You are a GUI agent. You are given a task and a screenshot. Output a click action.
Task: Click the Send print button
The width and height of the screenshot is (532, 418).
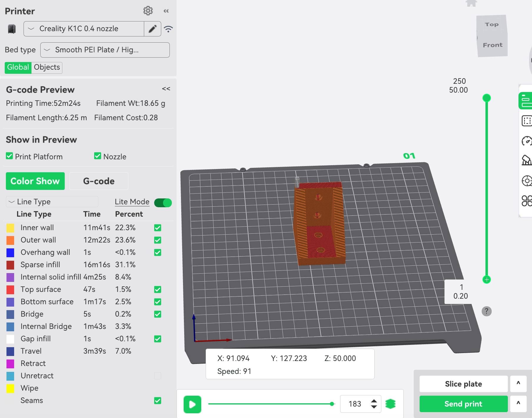pos(463,404)
